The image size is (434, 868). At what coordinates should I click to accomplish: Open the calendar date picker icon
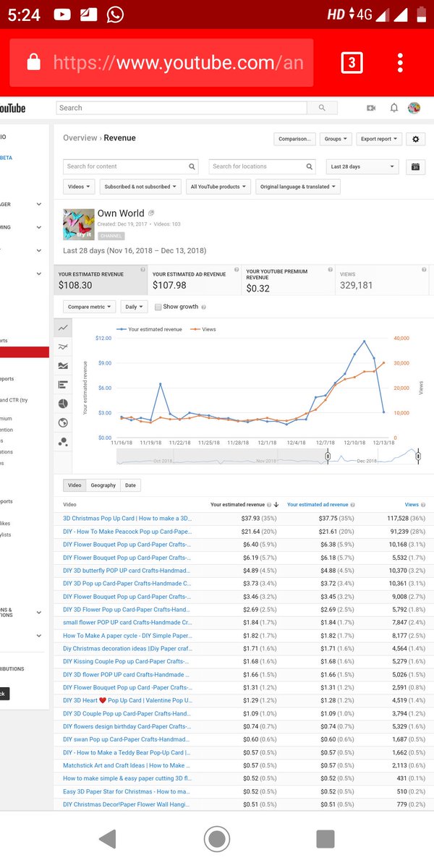pos(415,166)
